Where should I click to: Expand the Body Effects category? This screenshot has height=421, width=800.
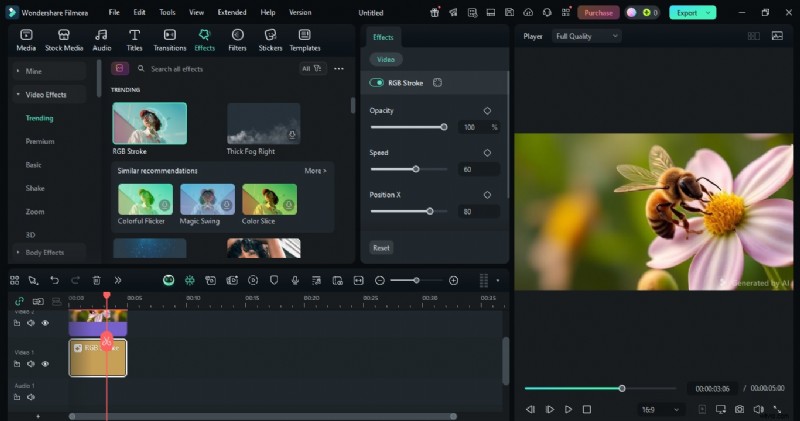coord(45,252)
